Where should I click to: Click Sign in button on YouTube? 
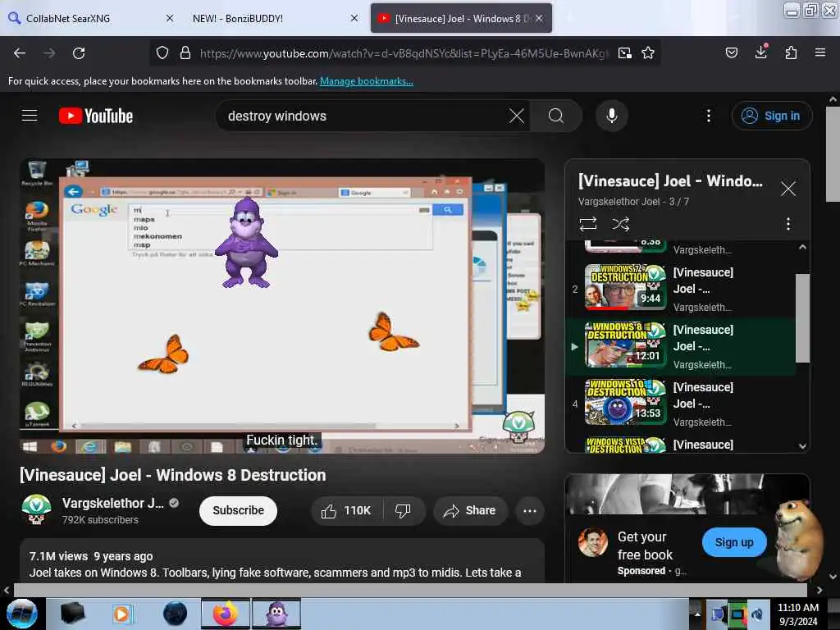tap(772, 116)
